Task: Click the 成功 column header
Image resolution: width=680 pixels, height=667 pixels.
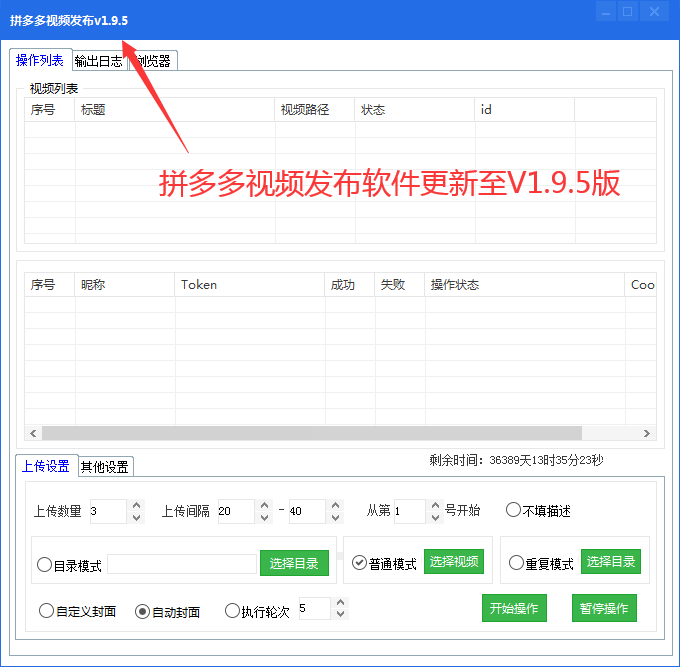Action: [x=350, y=285]
